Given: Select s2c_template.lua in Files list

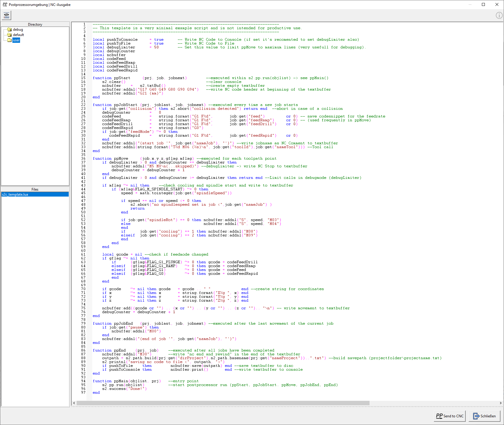Looking at the screenshot, I should (35, 194).
